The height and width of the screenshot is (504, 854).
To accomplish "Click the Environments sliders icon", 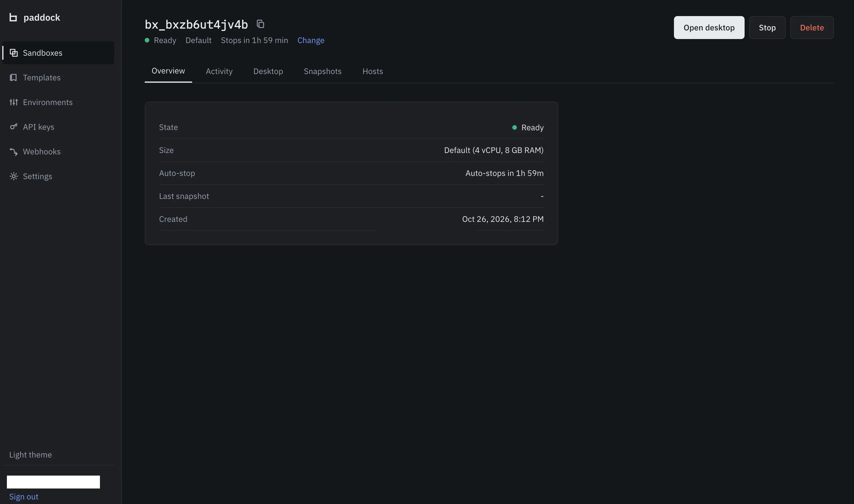I will [x=13, y=102].
